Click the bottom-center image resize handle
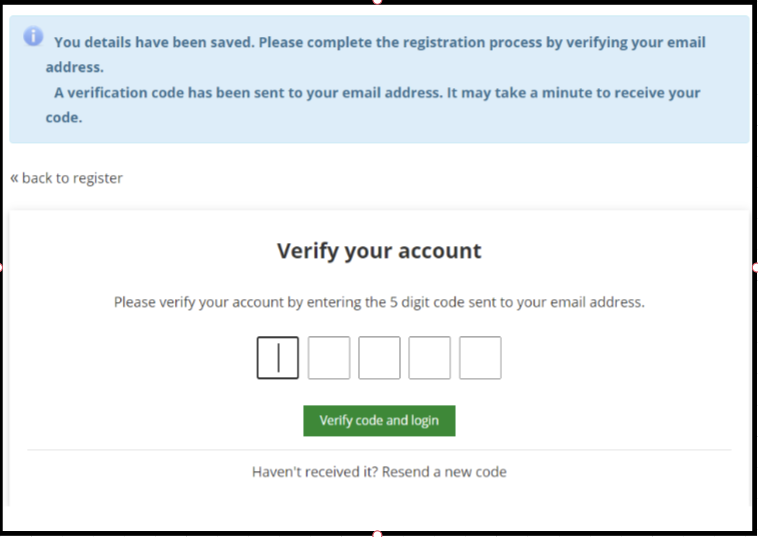The image size is (758, 537). [x=378, y=534]
